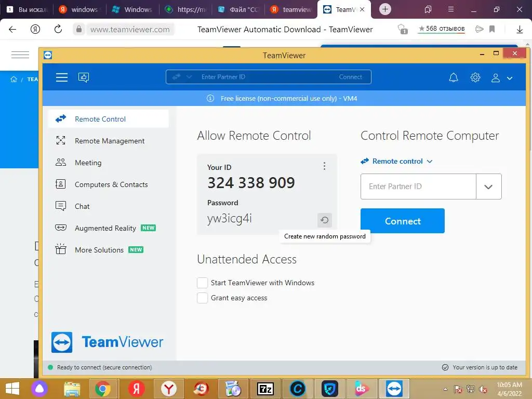Screen dimensions: 532x399
Task: Open TeamViewer settings gear
Action: 475,78
